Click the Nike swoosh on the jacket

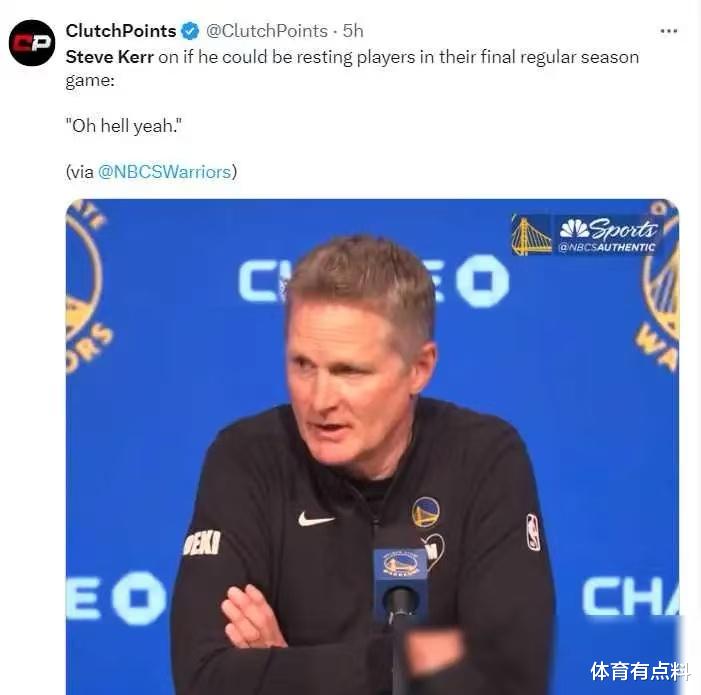[x=316, y=519]
